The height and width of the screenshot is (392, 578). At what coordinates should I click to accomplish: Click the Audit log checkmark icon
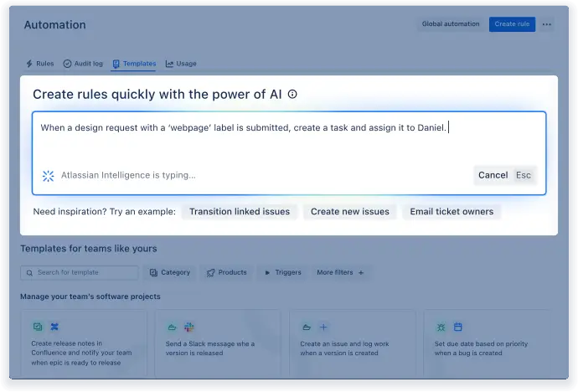[67, 64]
